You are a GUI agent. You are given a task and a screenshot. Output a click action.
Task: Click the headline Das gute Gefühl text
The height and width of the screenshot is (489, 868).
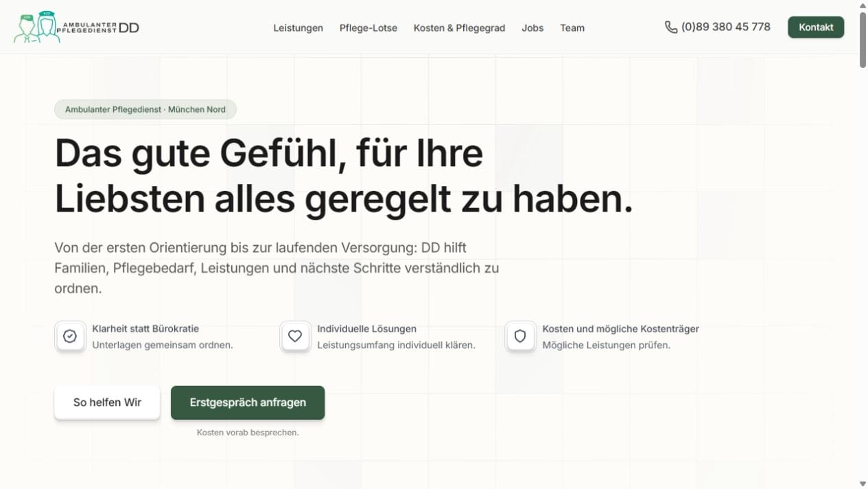344,176
